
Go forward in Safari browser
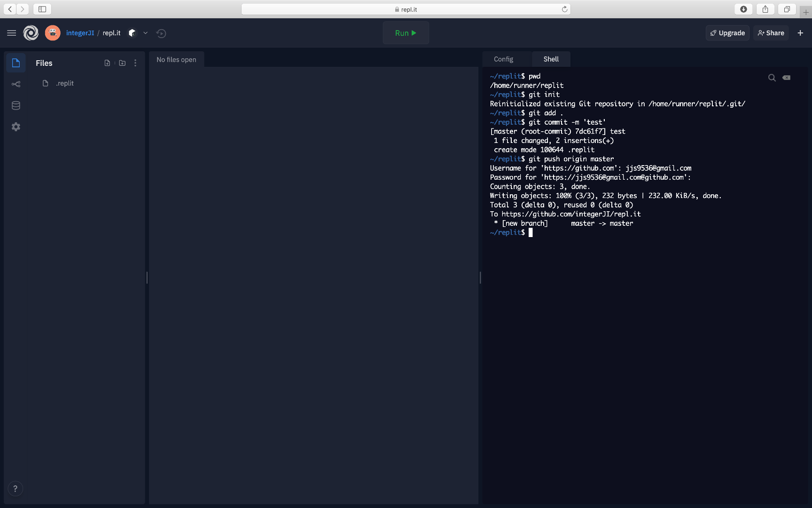(x=22, y=9)
